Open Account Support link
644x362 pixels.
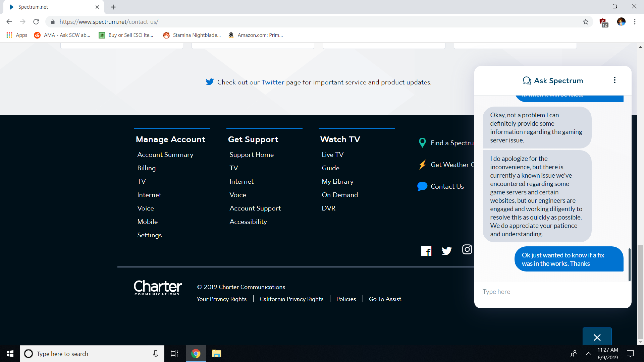(x=255, y=208)
